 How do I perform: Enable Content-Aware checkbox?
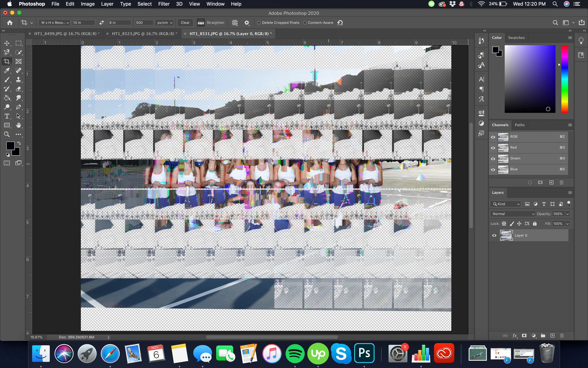click(305, 23)
